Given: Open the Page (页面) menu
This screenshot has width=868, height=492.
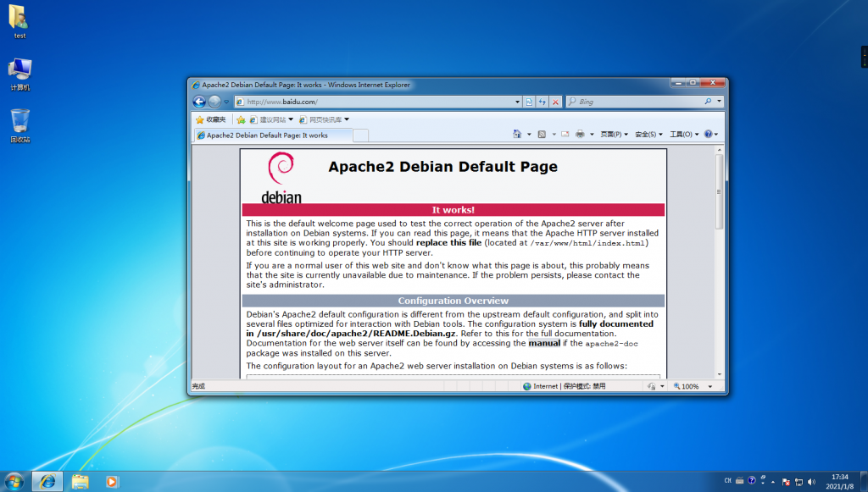Looking at the screenshot, I should 615,135.
